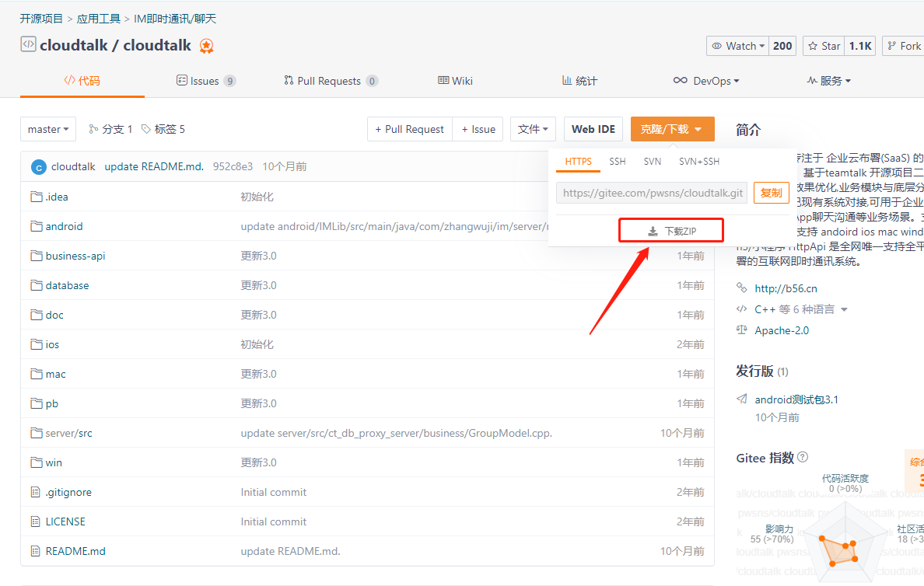Click the .gitignore file icon
924x586 pixels.
coord(35,492)
